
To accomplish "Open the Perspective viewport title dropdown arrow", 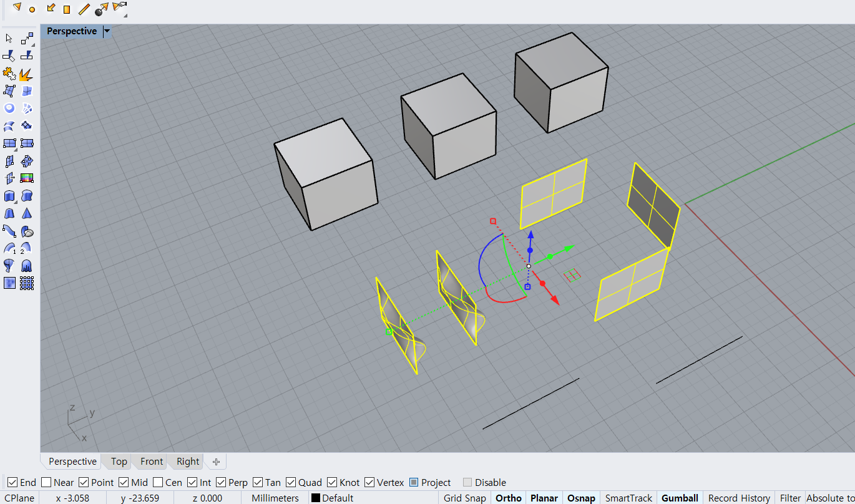I will point(107,31).
